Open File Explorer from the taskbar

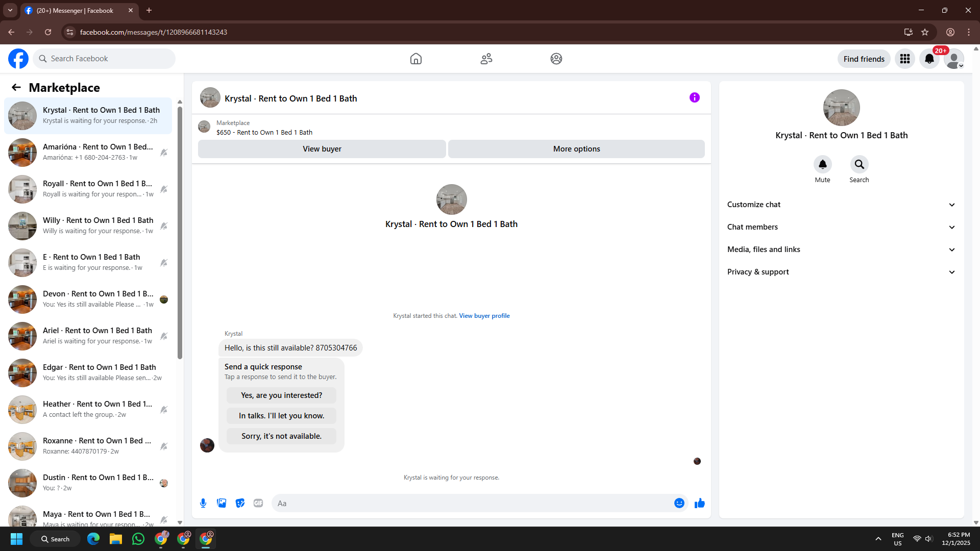coord(116,539)
